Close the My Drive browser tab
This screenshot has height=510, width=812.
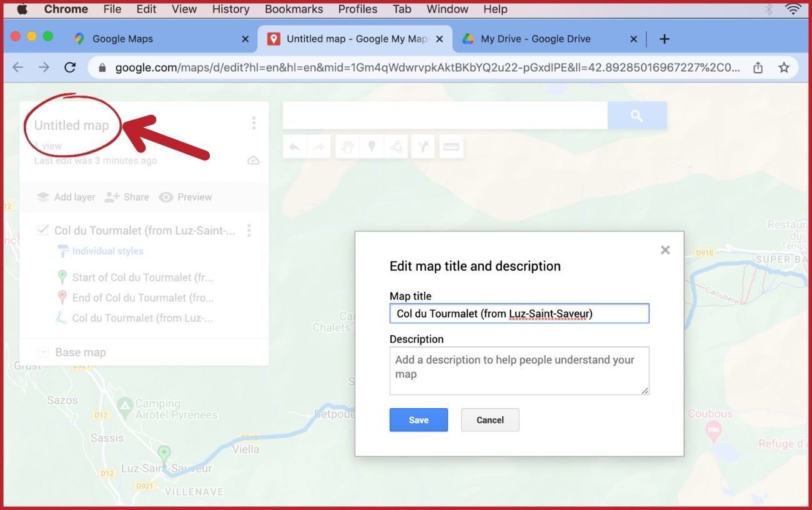[633, 39]
